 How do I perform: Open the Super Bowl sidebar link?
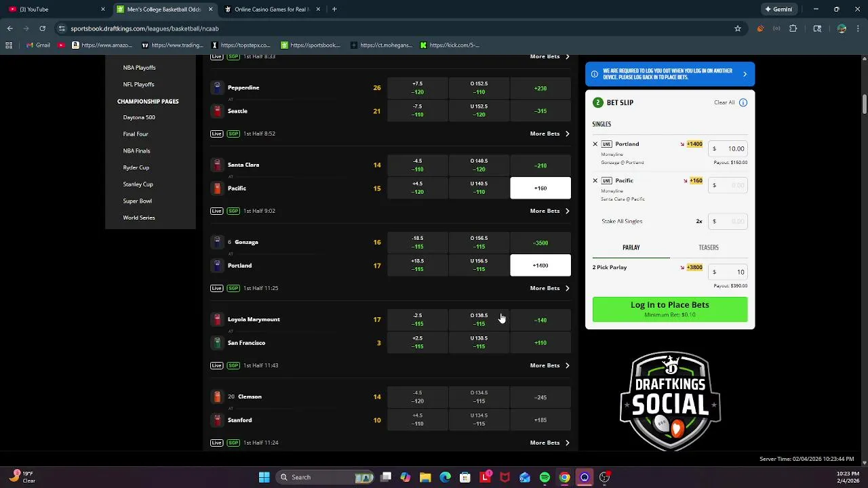pyautogui.click(x=137, y=201)
